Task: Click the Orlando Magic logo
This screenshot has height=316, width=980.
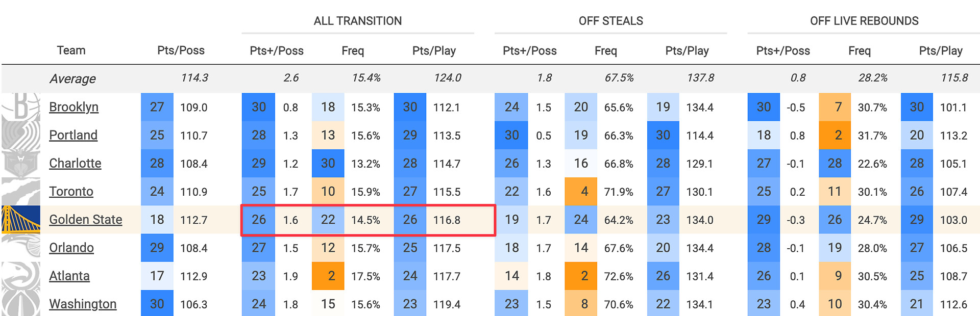Action: 21,248
